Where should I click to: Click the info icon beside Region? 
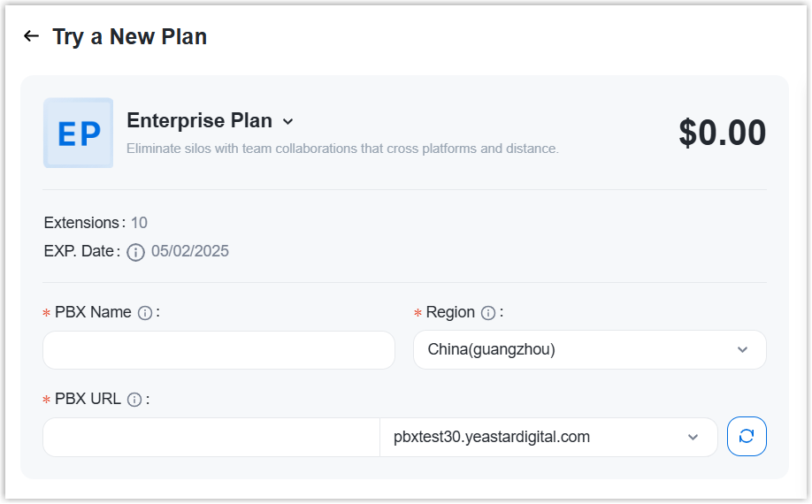tap(487, 313)
